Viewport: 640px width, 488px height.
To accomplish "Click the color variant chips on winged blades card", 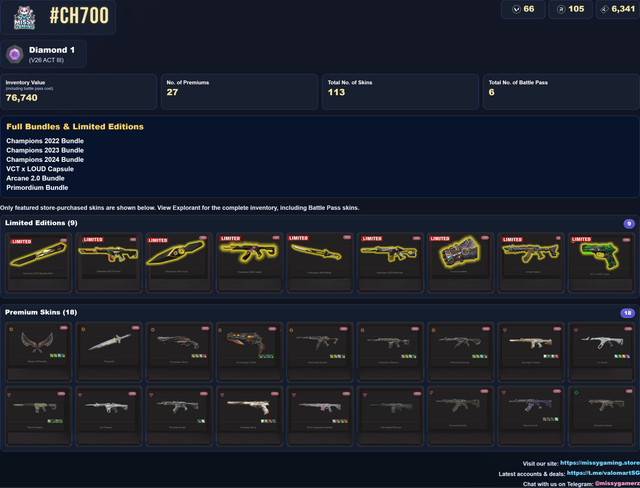I will [58, 355].
